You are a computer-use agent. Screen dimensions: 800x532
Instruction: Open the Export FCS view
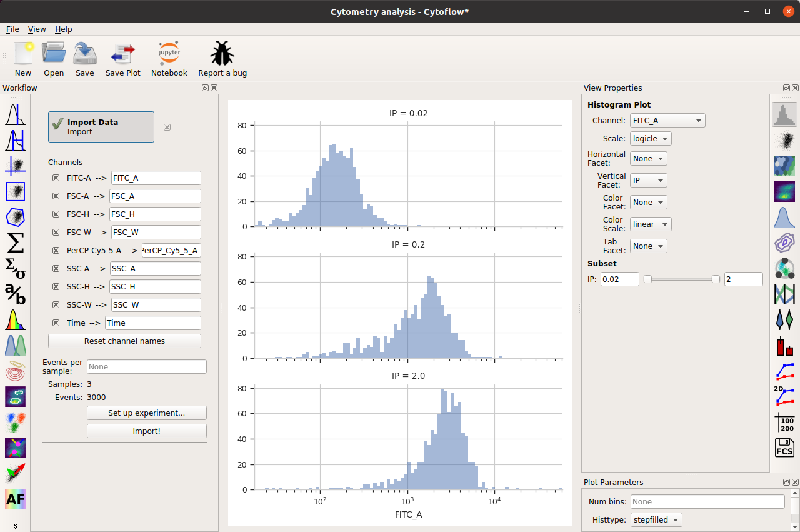tap(784, 448)
